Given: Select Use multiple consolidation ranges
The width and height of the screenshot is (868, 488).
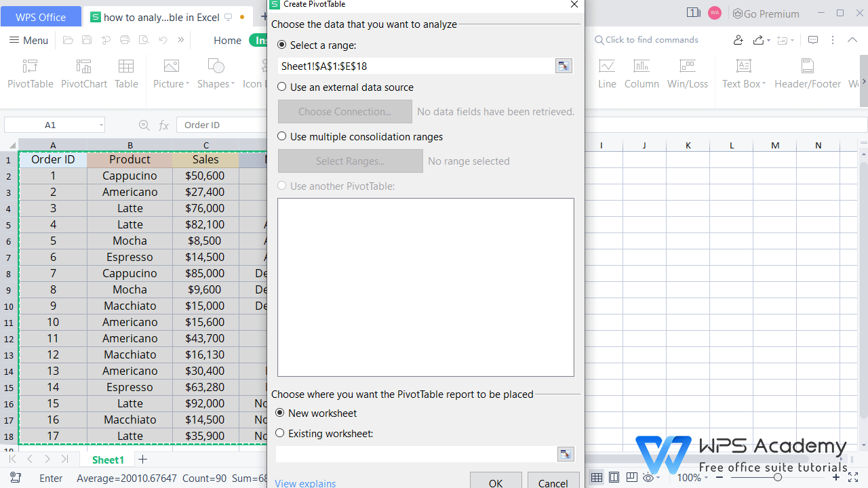Looking at the screenshot, I should tap(281, 136).
